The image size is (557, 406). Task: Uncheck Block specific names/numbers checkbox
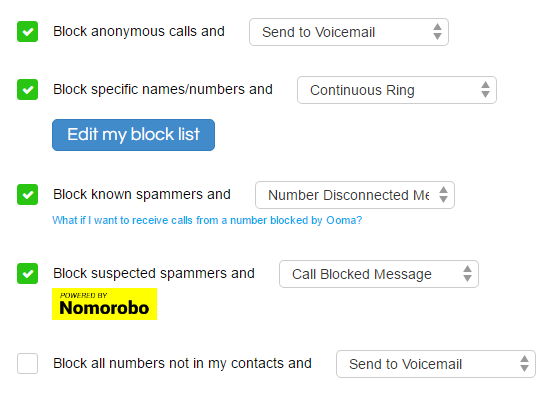click(x=27, y=90)
